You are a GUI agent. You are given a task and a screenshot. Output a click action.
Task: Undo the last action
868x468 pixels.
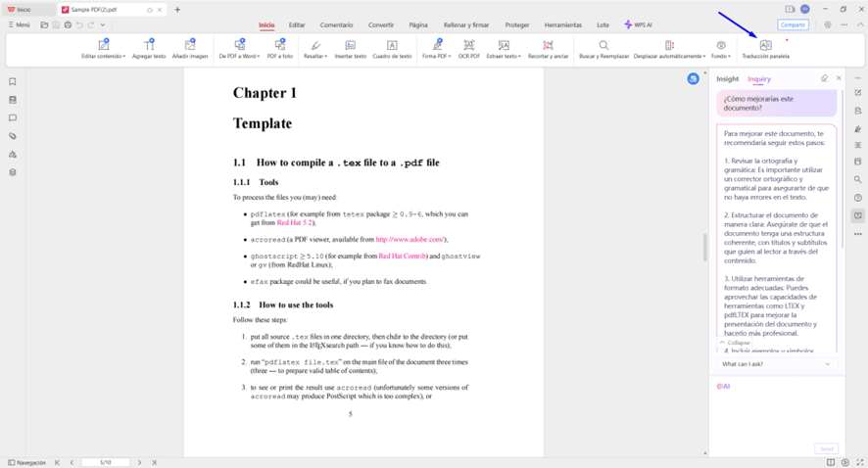tap(79, 24)
